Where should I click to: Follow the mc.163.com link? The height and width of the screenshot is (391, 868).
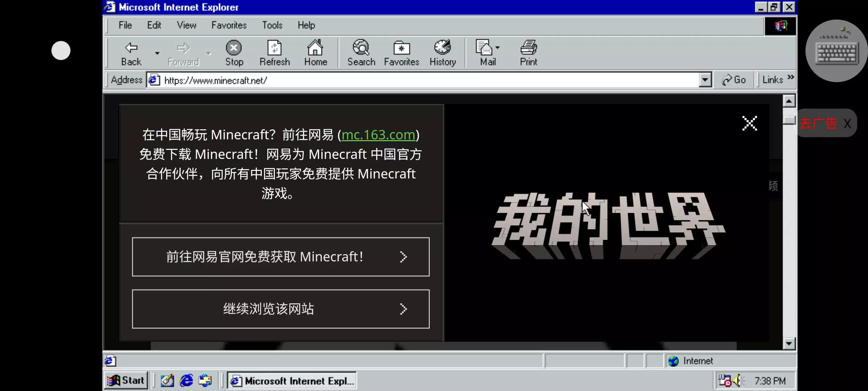(378, 135)
